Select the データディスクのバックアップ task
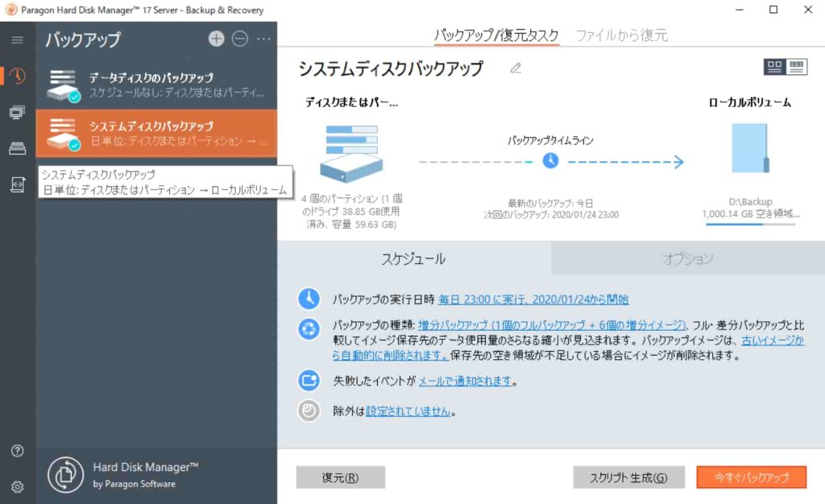This screenshot has width=825, height=504. (156, 85)
